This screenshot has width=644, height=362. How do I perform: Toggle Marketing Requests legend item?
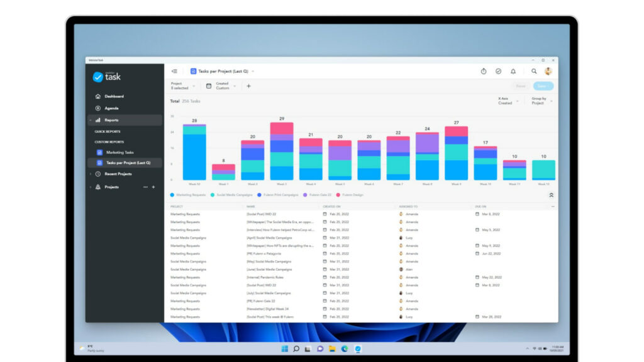(187, 195)
